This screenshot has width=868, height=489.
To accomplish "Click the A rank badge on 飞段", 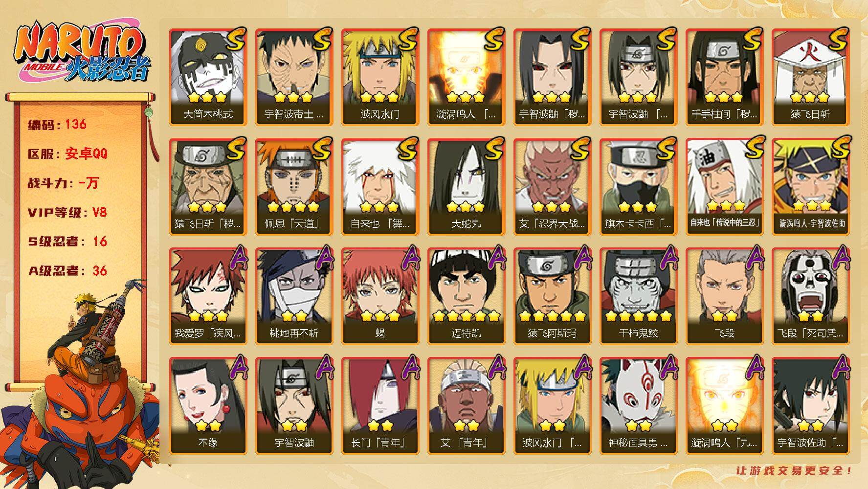I will (754, 257).
